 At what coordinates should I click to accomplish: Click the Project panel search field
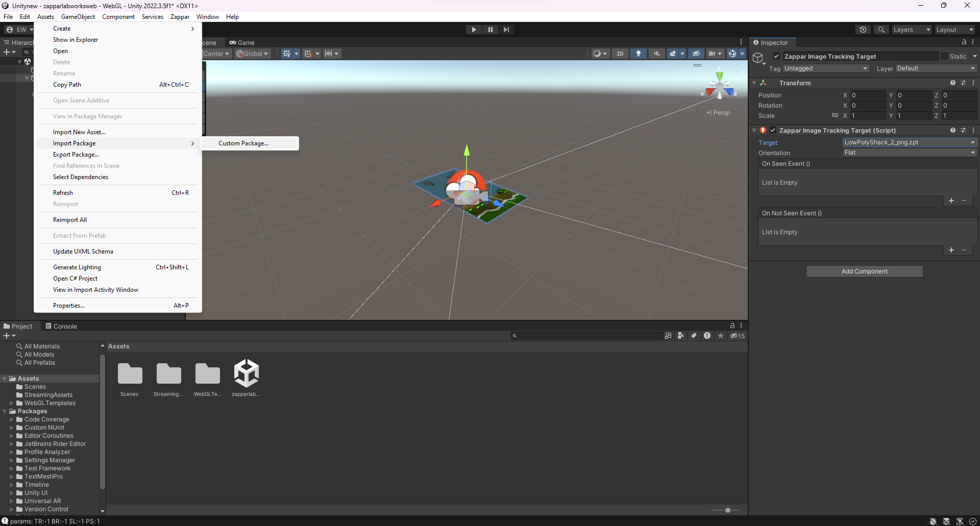pos(587,336)
